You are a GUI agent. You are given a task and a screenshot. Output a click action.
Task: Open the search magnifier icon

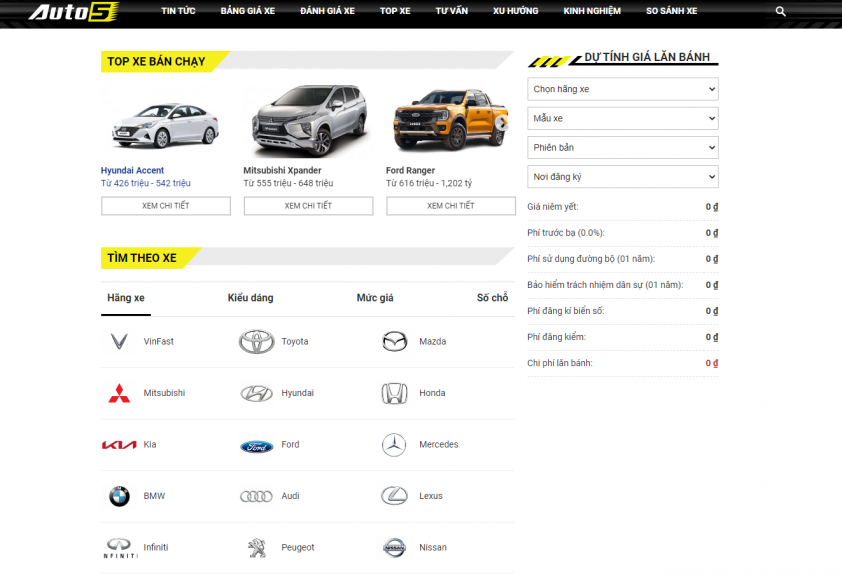click(780, 11)
